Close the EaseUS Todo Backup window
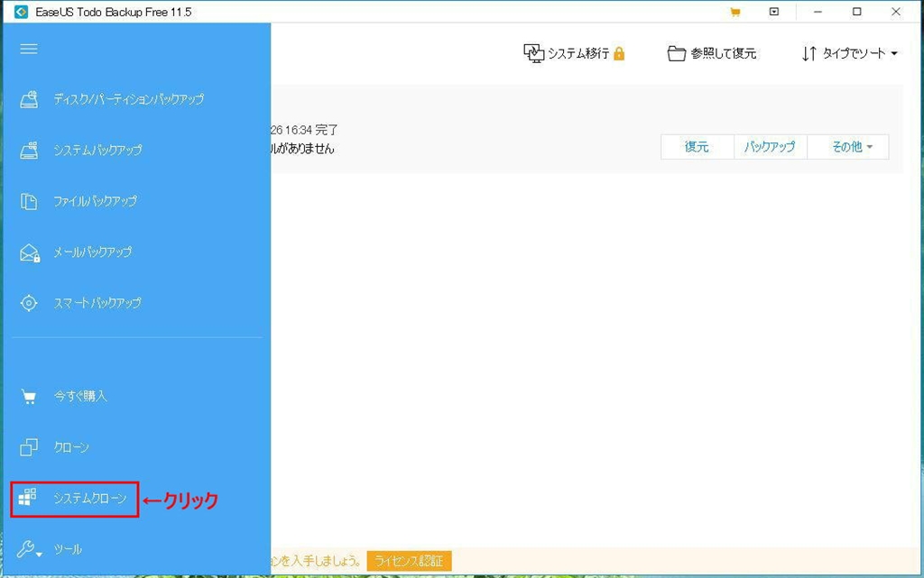The width and height of the screenshot is (924, 578). point(896,12)
